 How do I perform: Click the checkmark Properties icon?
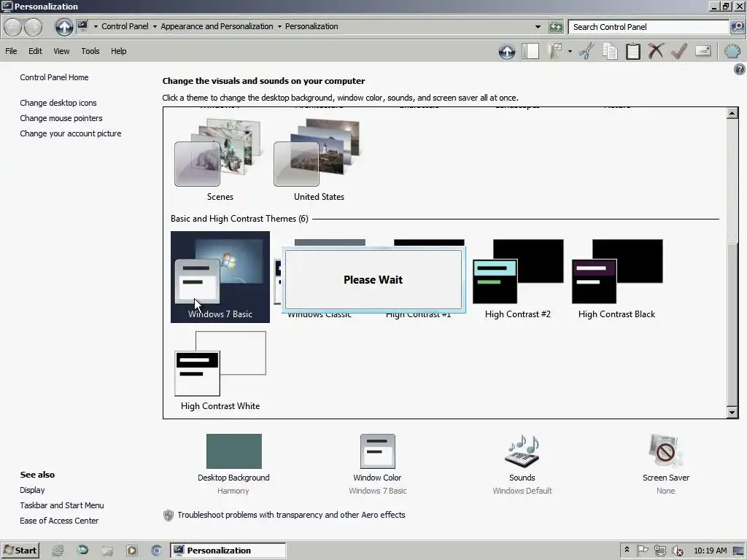679,51
